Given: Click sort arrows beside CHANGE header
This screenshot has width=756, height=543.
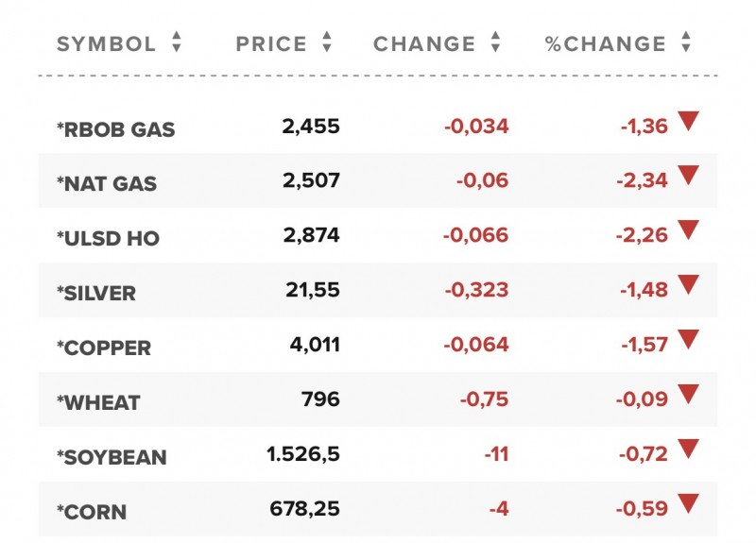Looking at the screenshot, I should [x=495, y=42].
